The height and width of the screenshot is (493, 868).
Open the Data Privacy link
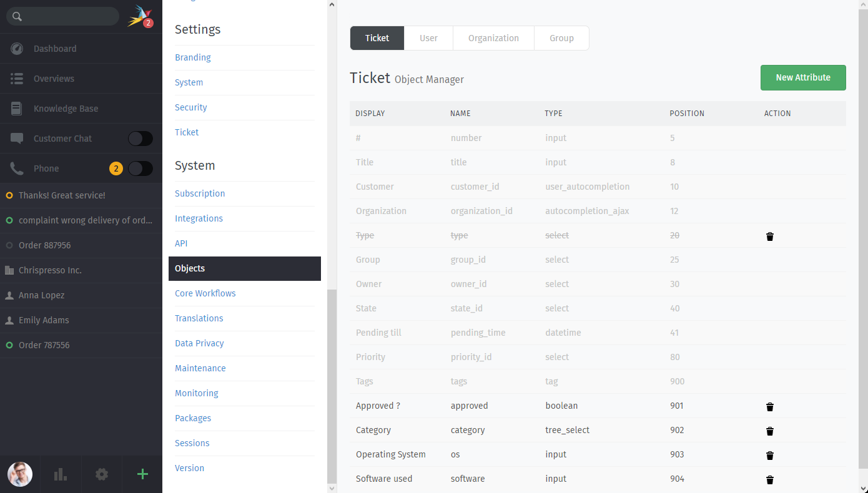click(199, 343)
